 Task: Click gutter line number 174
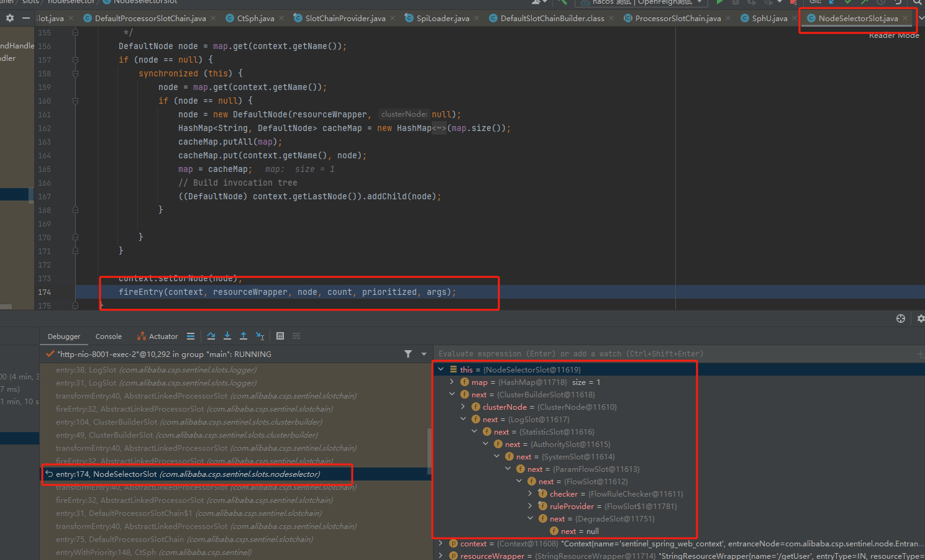(x=45, y=292)
